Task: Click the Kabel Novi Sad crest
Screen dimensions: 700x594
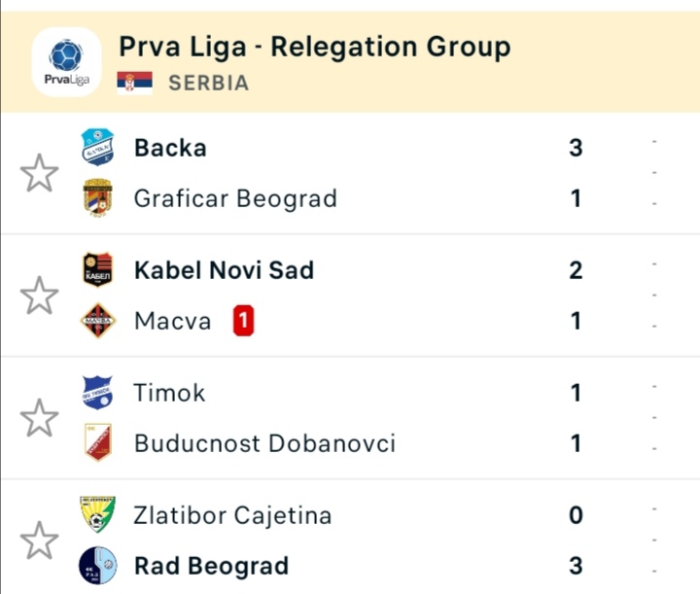Action: point(97,269)
